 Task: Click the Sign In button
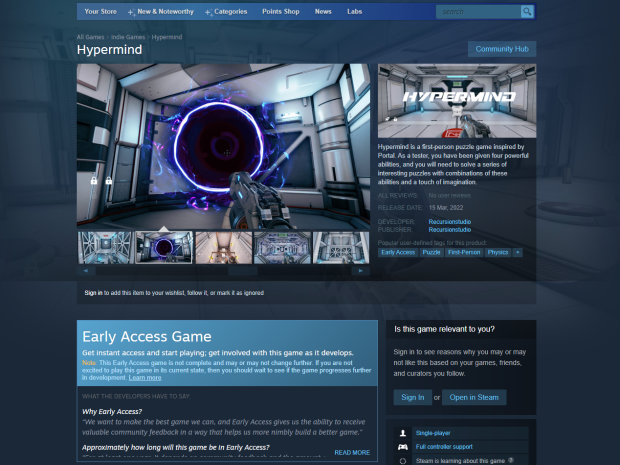click(x=412, y=397)
